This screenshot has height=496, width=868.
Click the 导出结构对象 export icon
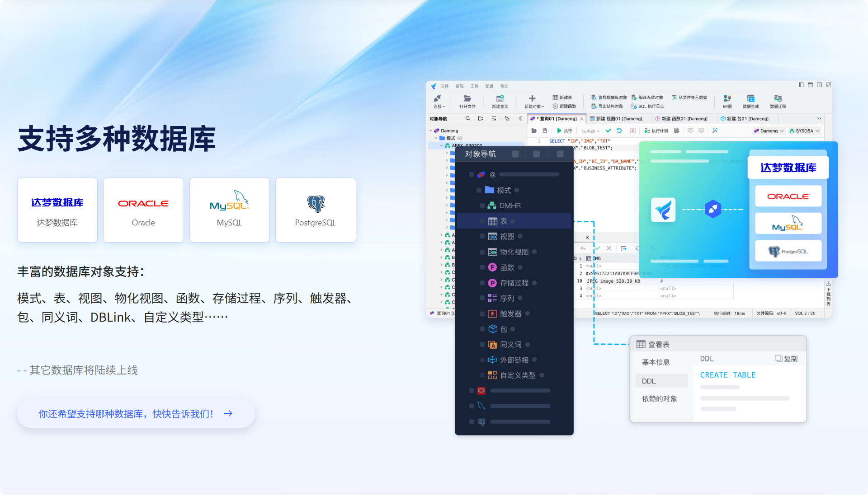(594, 107)
